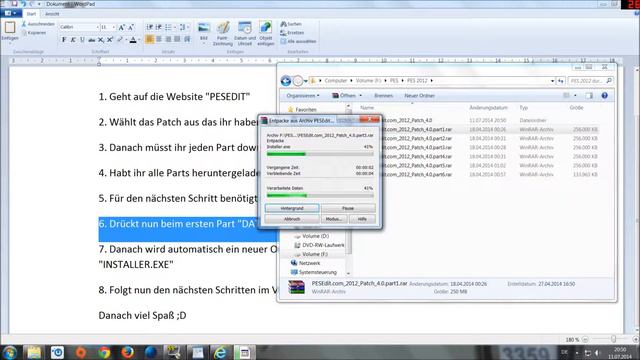Toggle superscript formatting in WordPad
Screen dimensions: 640x360
tap(110, 40)
